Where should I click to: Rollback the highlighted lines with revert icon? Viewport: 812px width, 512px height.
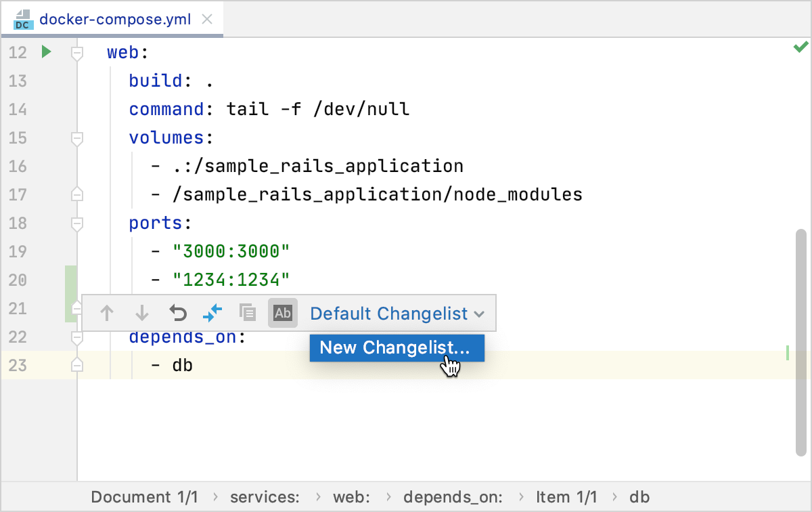coord(177,313)
